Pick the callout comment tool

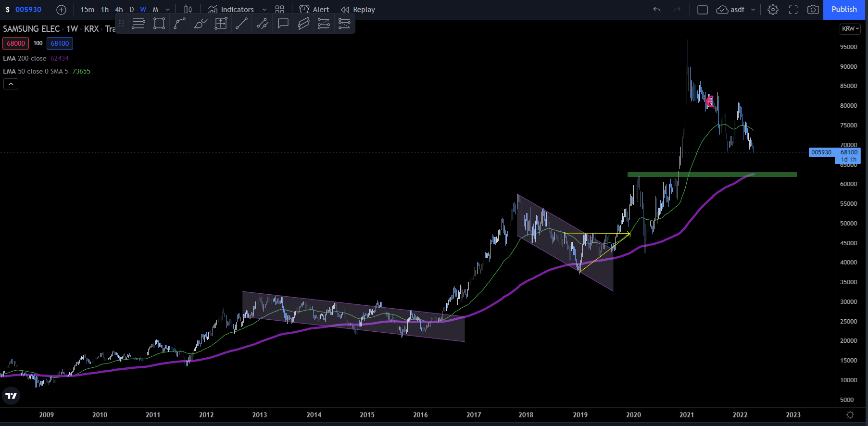[283, 23]
